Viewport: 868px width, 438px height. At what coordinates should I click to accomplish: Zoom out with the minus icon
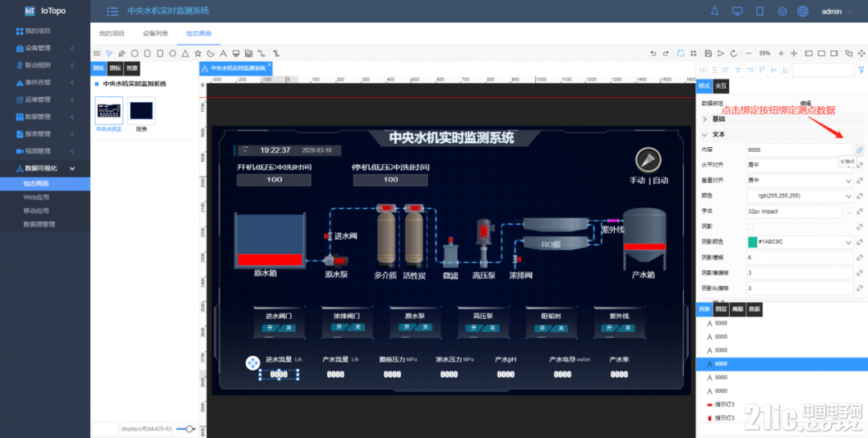(x=748, y=53)
